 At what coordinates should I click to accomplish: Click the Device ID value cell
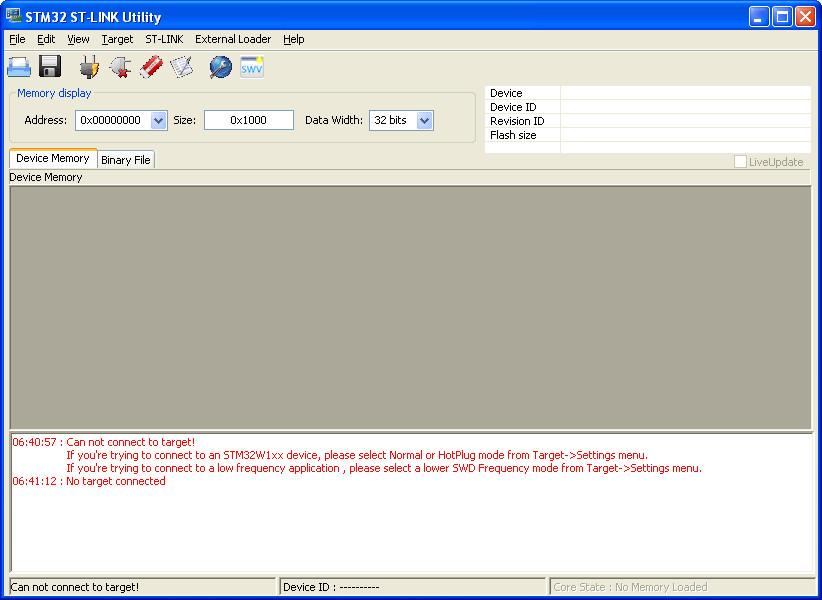686,107
